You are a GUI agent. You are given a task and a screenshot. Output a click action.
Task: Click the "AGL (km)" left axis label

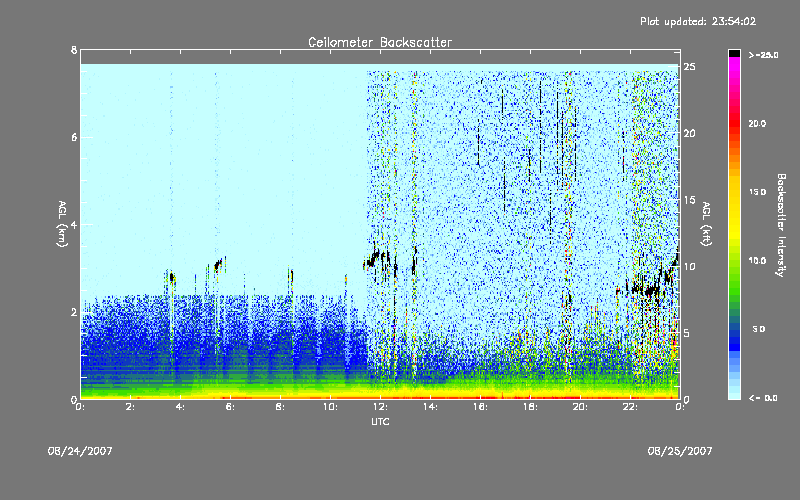(62, 224)
